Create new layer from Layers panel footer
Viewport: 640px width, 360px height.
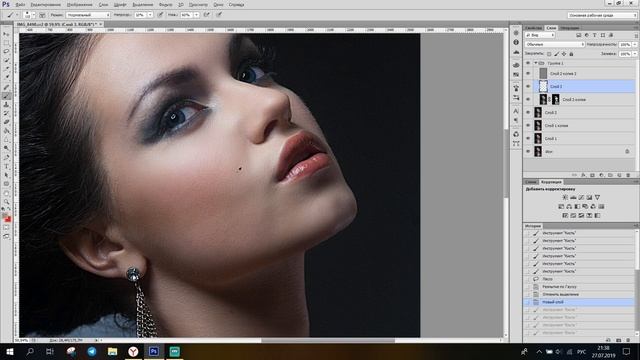point(619,175)
